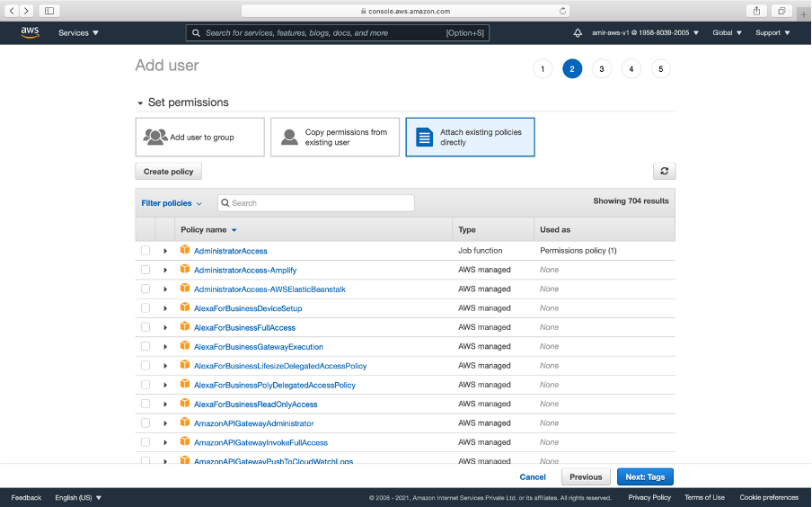The height and width of the screenshot is (507, 812).
Task: Check the AdministratorAccess policy checkbox
Action: (146, 251)
